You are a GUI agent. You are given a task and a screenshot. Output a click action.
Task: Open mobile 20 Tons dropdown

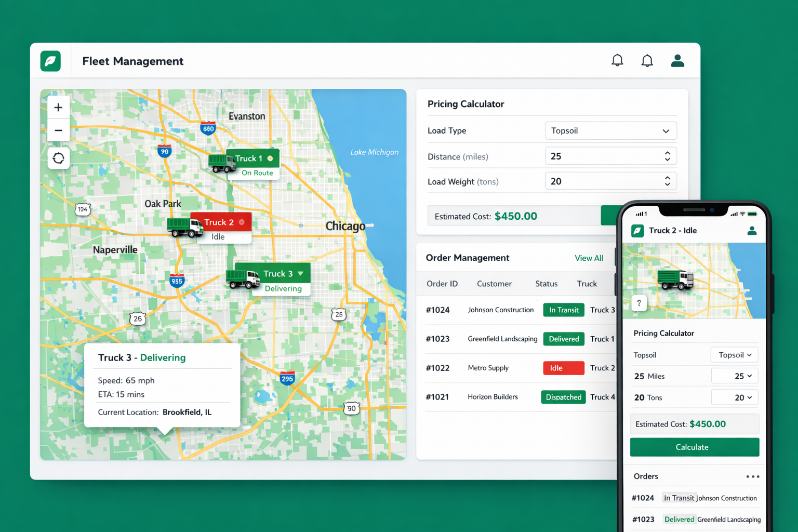click(734, 397)
